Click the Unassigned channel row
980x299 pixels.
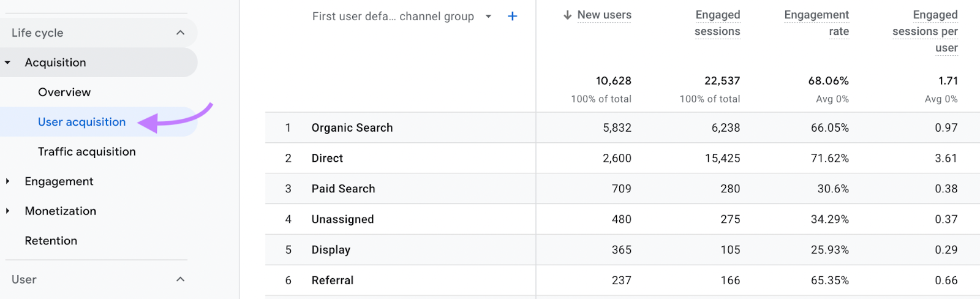pyautogui.click(x=342, y=219)
